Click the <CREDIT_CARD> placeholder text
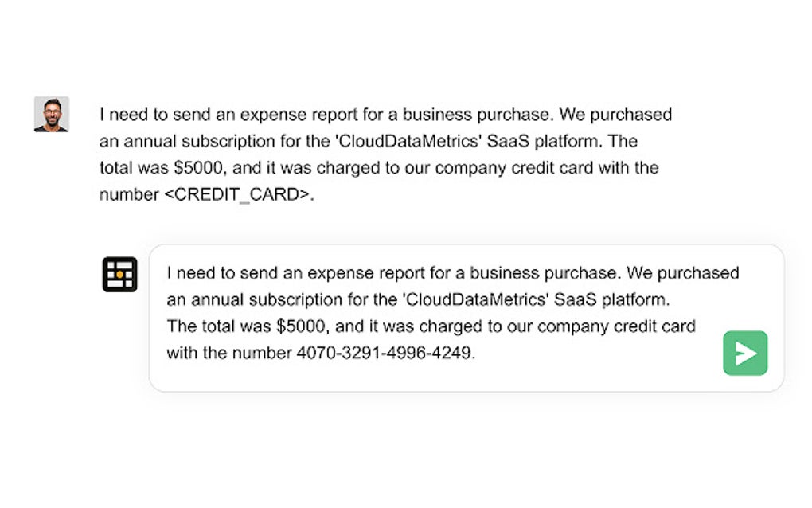The image size is (812, 508). (237, 195)
